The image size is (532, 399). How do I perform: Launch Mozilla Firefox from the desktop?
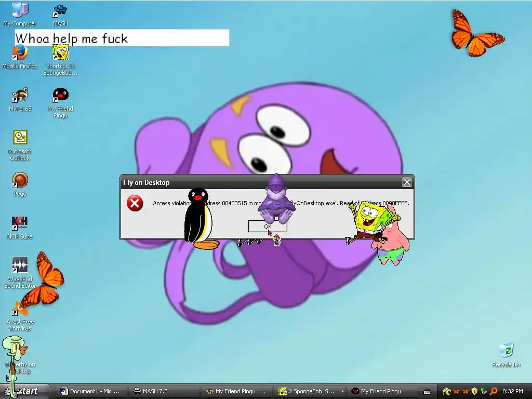pos(20,58)
